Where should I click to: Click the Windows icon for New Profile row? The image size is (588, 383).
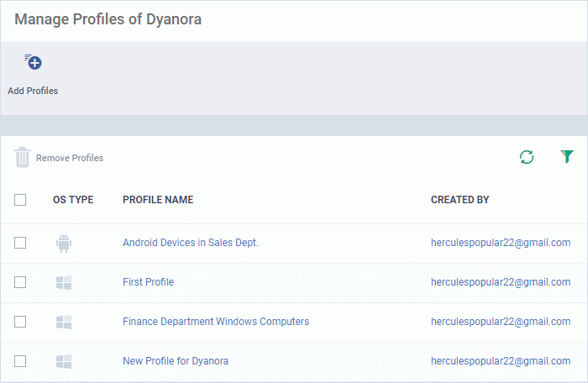pyautogui.click(x=64, y=362)
